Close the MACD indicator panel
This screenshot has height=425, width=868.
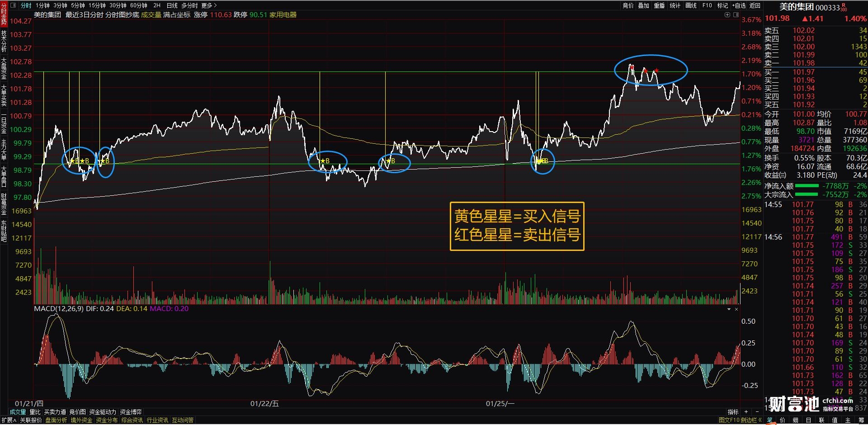pos(736,309)
